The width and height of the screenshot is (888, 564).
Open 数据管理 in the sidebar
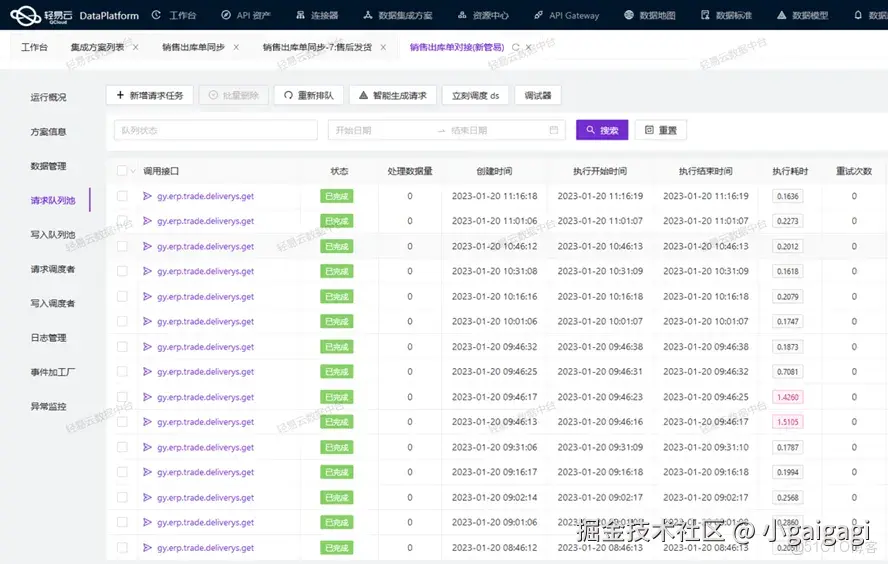coord(48,166)
